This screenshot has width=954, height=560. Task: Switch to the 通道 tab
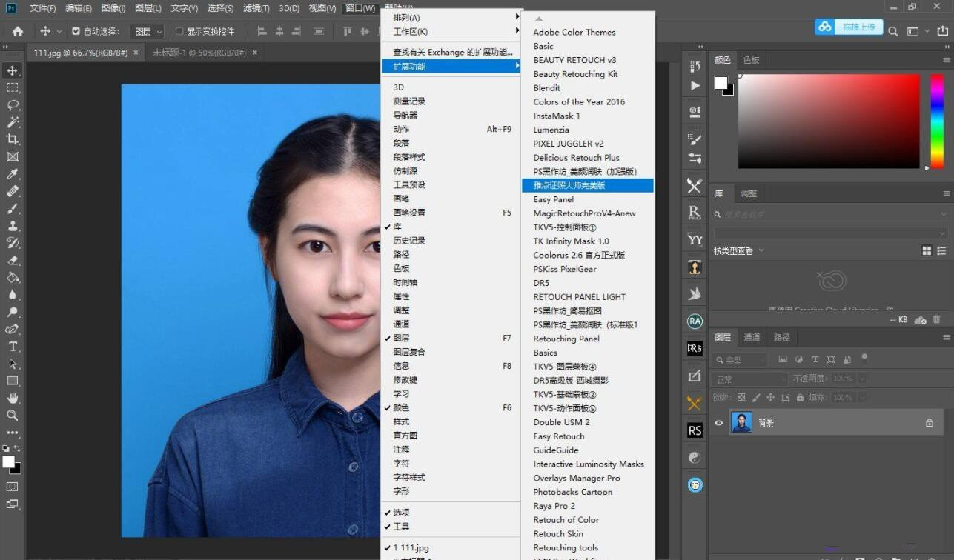tap(752, 337)
